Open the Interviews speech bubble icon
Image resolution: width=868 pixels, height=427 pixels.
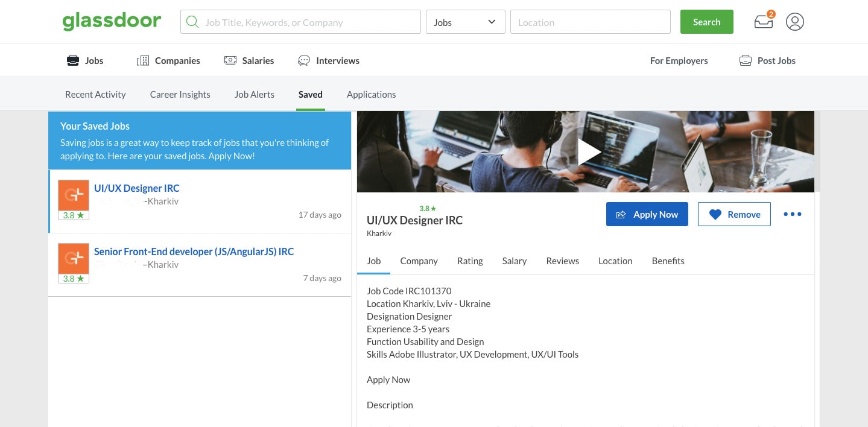pos(303,60)
